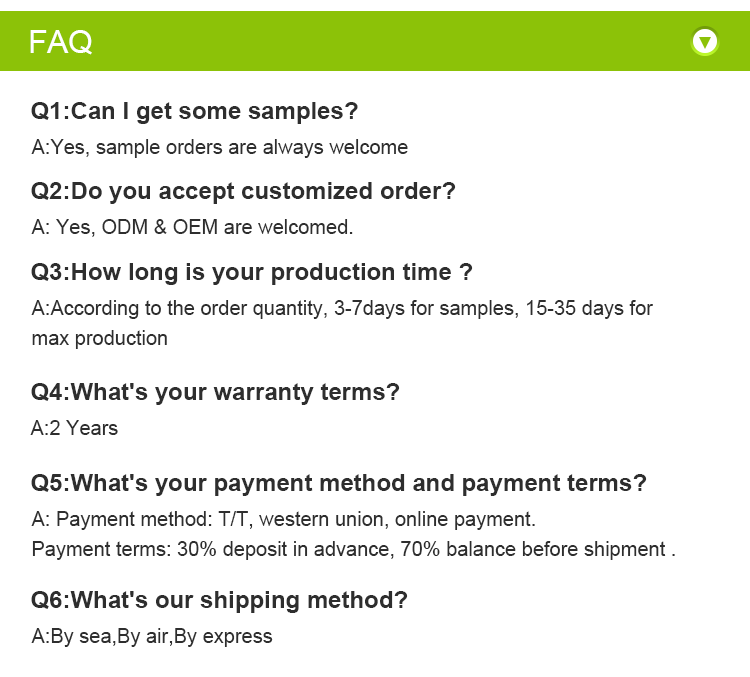750x677 pixels.
Task: Click the '2 Years' warranty answer
Action: (74, 428)
